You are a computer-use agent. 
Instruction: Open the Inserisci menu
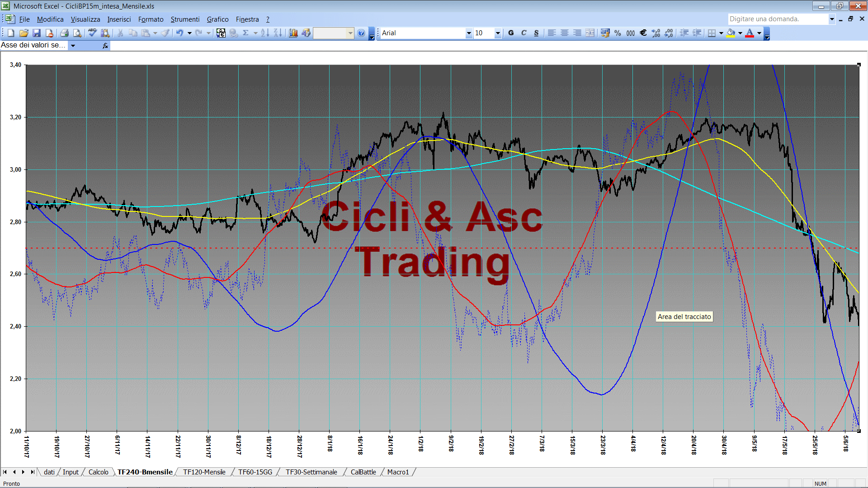pos(119,19)
